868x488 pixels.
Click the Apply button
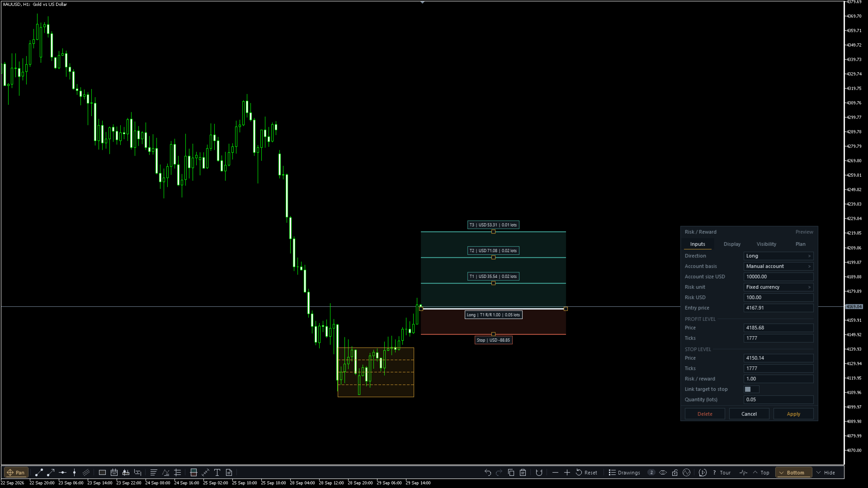point(793,414)
